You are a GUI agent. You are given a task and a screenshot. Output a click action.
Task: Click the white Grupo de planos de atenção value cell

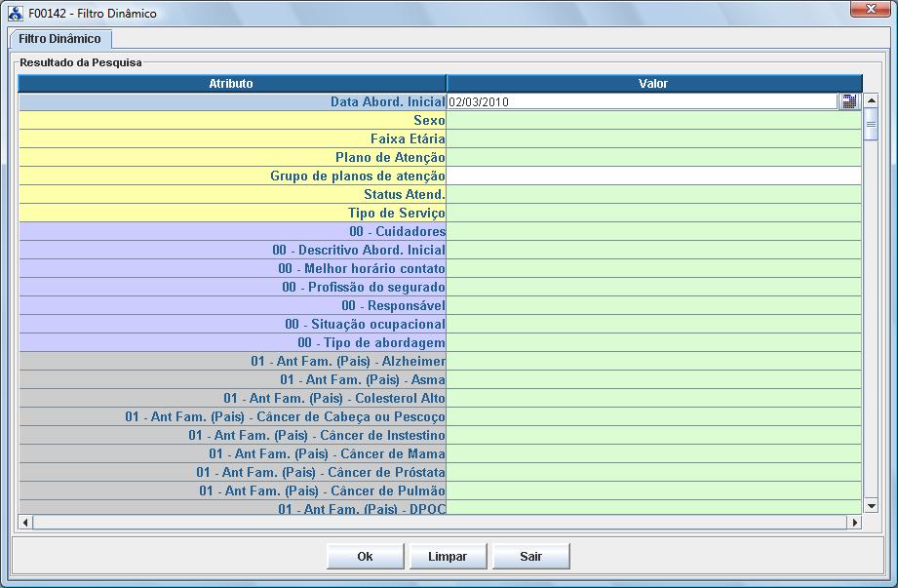pyautogui.click(x=653, y=176)
